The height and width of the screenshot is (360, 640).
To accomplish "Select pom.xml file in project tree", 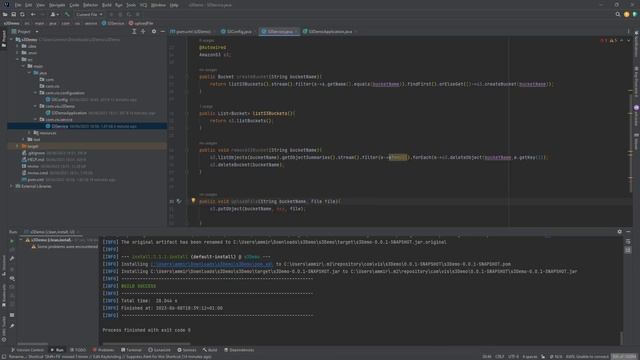I will 36,180.
